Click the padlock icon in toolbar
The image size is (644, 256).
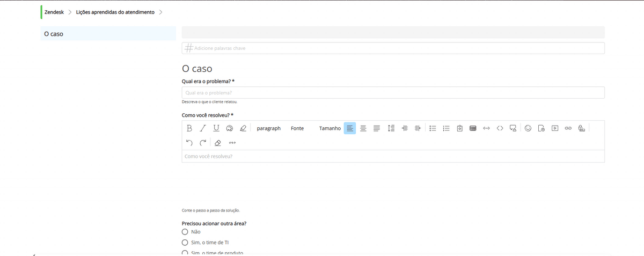point(581,128)
